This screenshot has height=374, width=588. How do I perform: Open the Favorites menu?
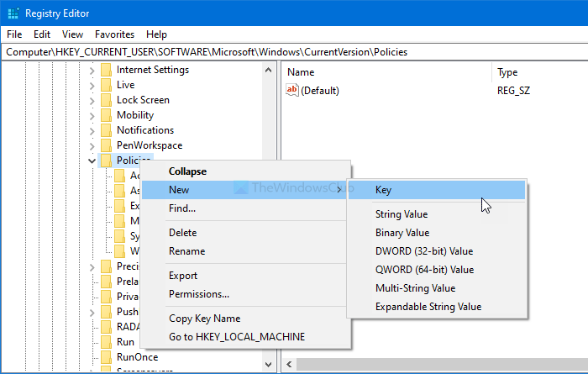[x=114, y=34]
